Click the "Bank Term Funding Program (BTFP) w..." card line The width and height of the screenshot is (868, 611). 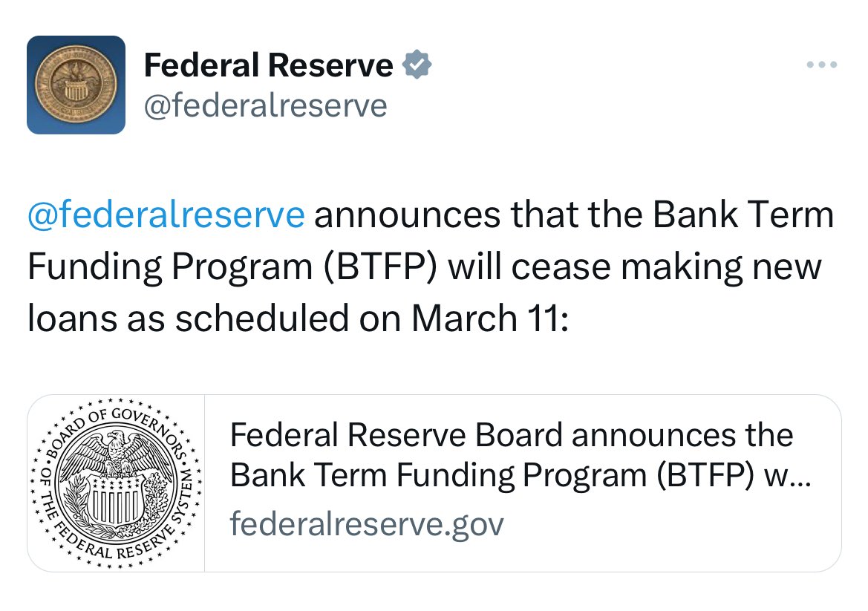pos(520,477)
